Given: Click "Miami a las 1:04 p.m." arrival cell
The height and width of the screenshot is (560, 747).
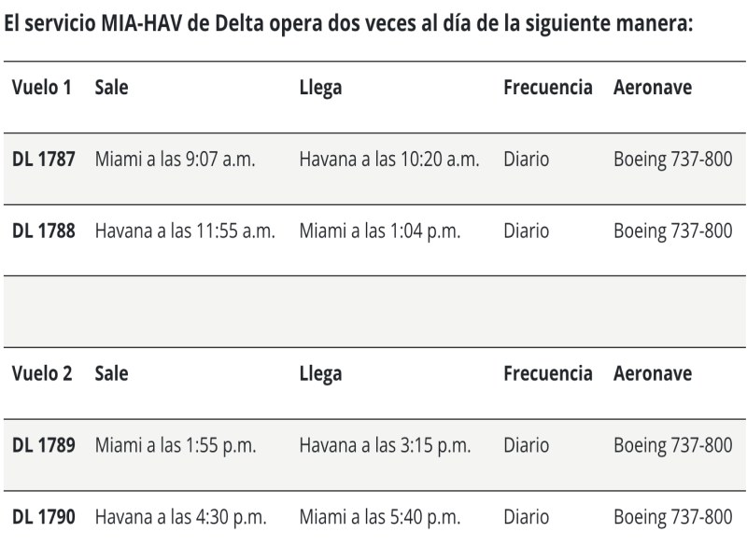Looking at the screenshot, I should pos(379,231).
